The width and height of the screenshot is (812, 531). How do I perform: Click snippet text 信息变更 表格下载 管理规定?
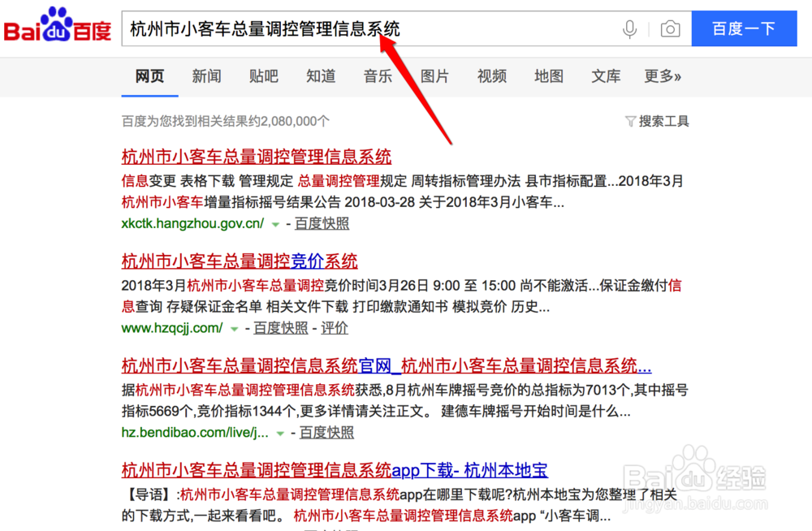(207, 181)
